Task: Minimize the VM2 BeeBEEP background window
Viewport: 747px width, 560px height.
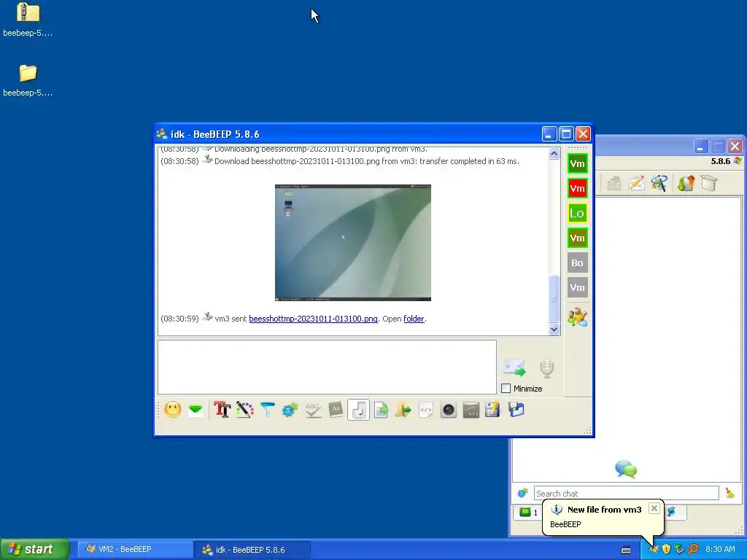Action: [700, 146]
